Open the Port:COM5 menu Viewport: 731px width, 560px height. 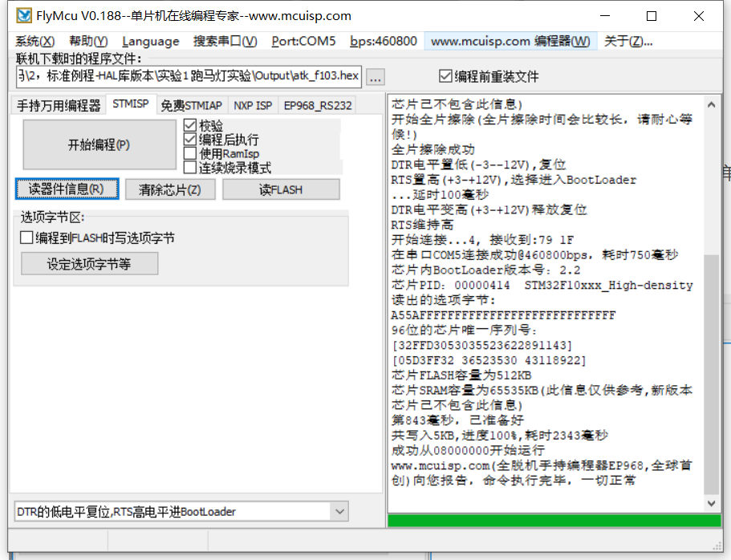[x=303, y=41]
